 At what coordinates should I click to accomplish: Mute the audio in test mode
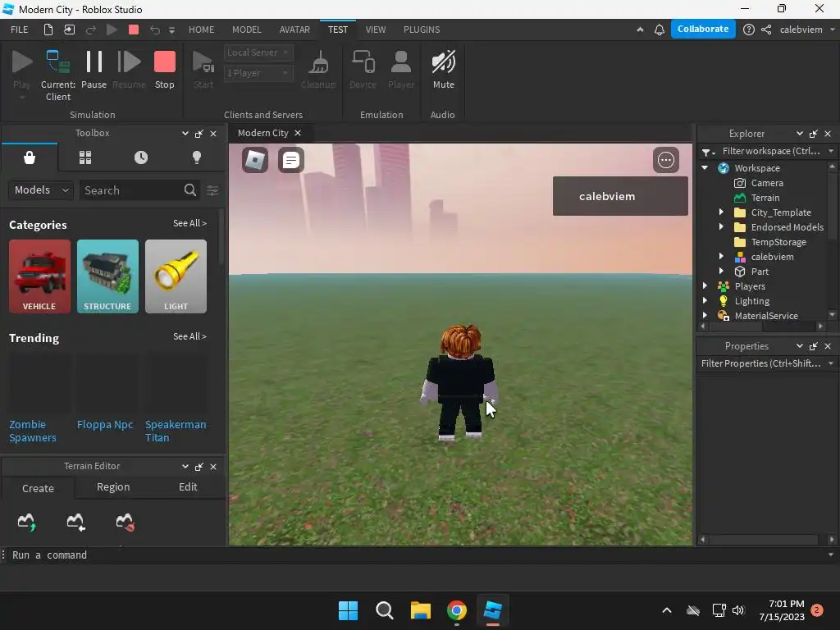(443, 69)
